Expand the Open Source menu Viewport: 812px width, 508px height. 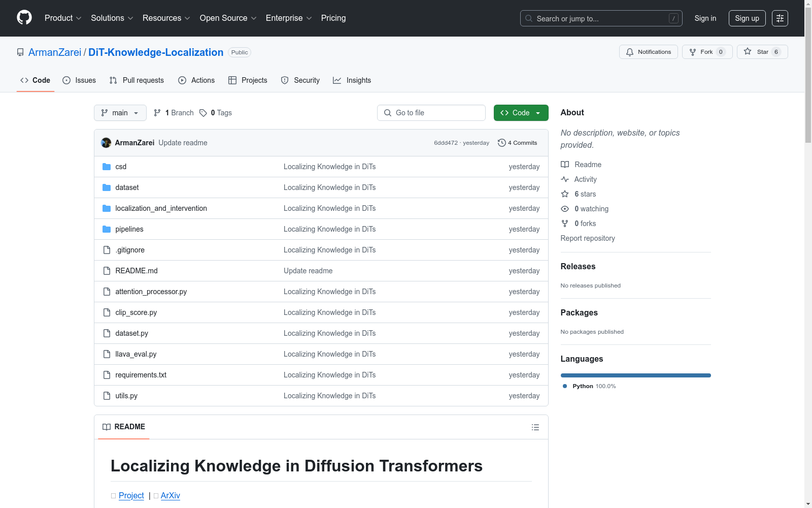tap(228, 18)
